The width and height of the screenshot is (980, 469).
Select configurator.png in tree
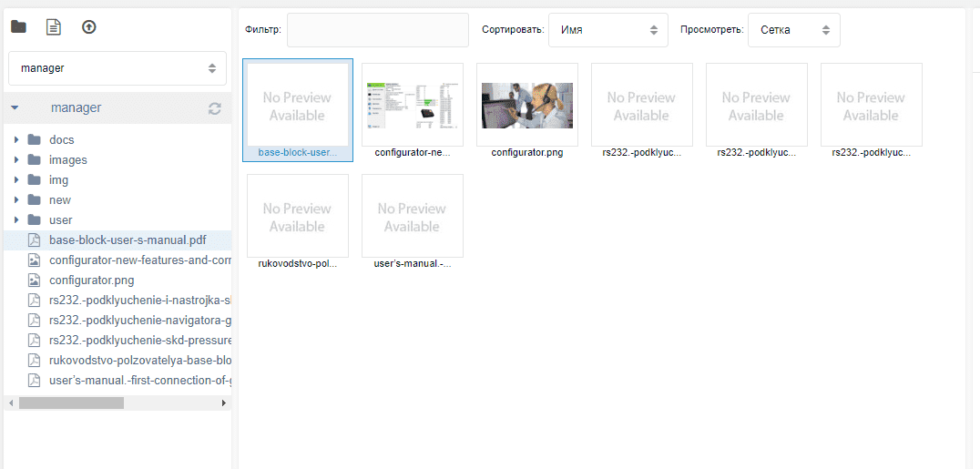[x=91, y=280]
